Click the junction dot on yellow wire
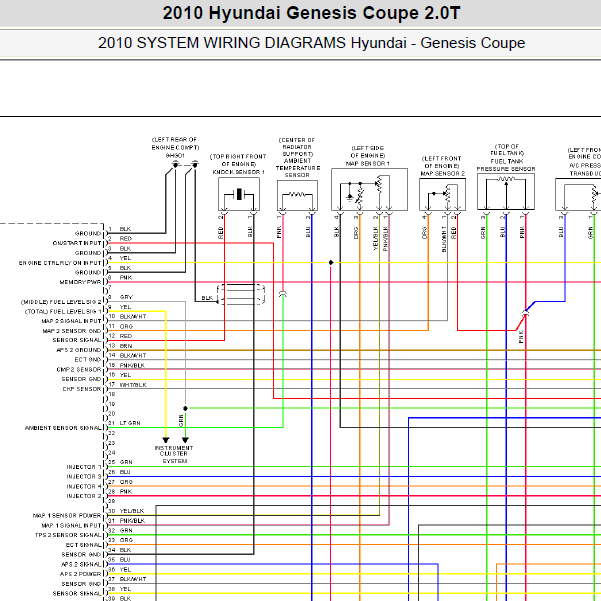Image resolution: width=601 pixels, height=601 pixels. click(x=331, y=263)
